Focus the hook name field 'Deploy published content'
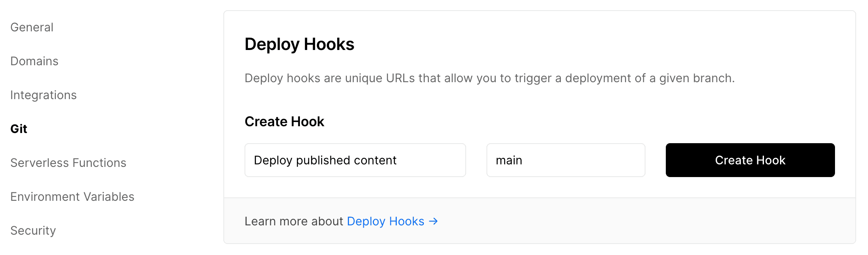 [x=355, y=160]
